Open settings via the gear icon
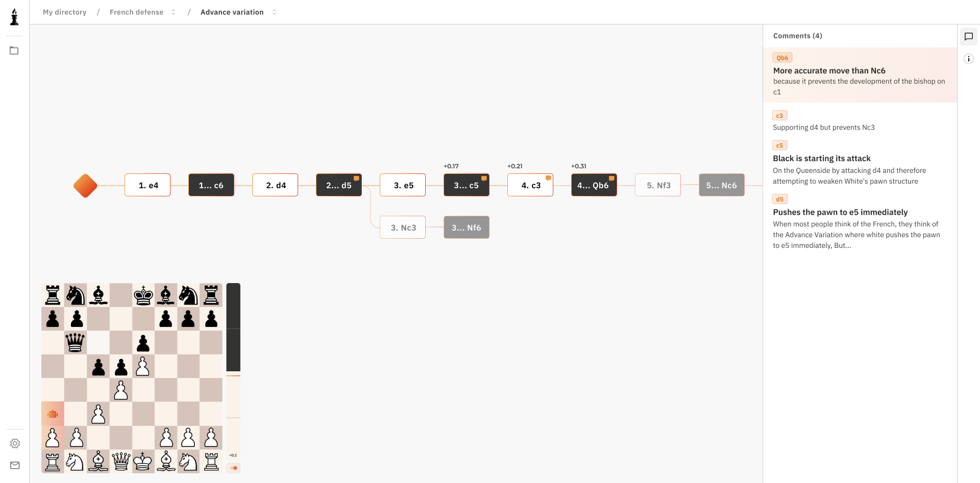Image resolution: width=980 pixels, height=483 pixels. (15, 443)
